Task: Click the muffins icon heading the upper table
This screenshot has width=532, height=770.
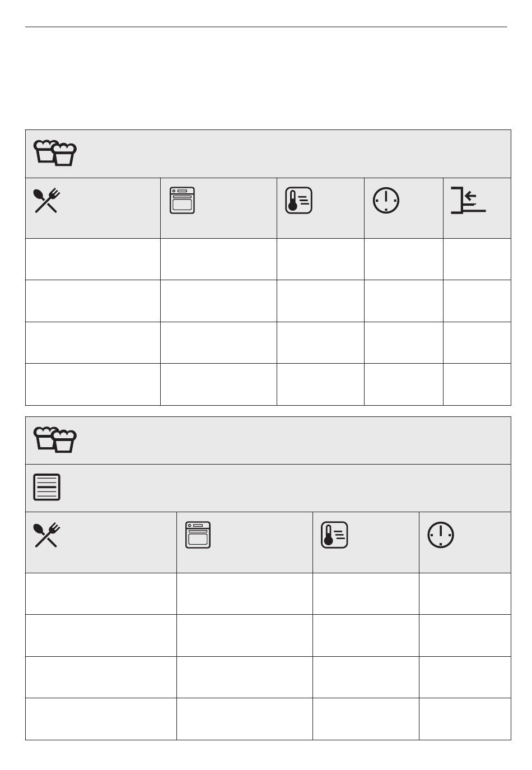Action: coord(55,153)
